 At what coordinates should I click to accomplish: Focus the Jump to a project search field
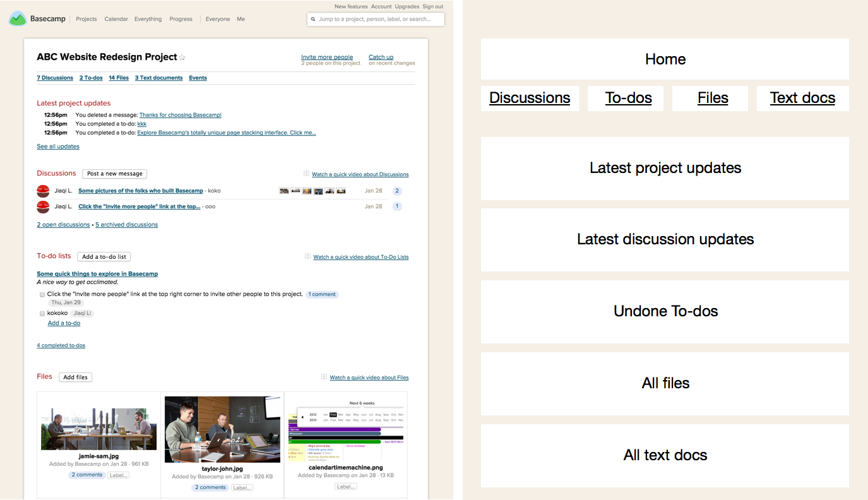point(376,20)
